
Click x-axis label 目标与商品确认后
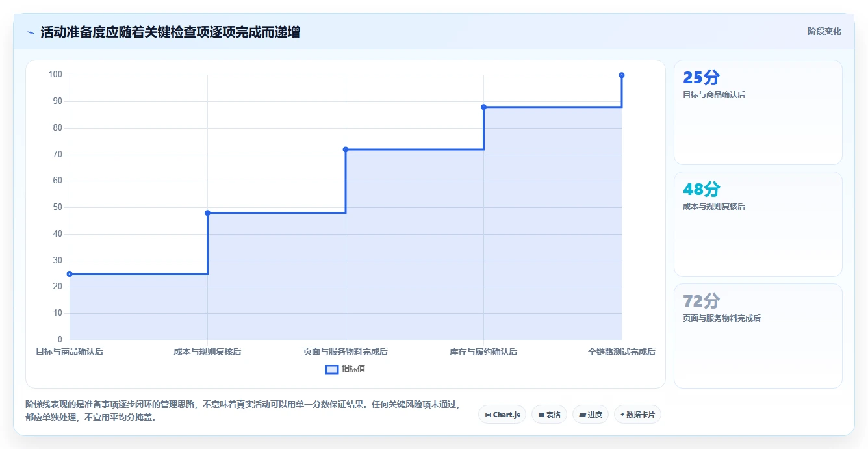tap(70, 352)
